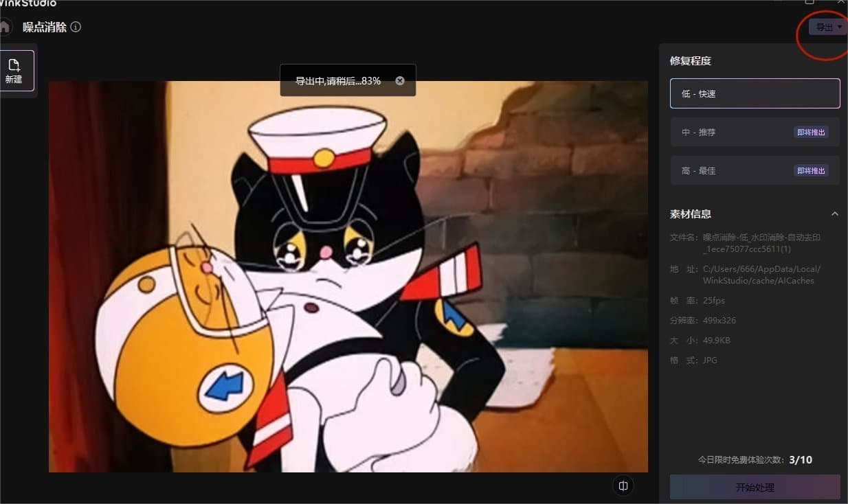Select the 低 - 快速 repair level
The height and width of the screenshot is (504, 848).
coord(755,93)
